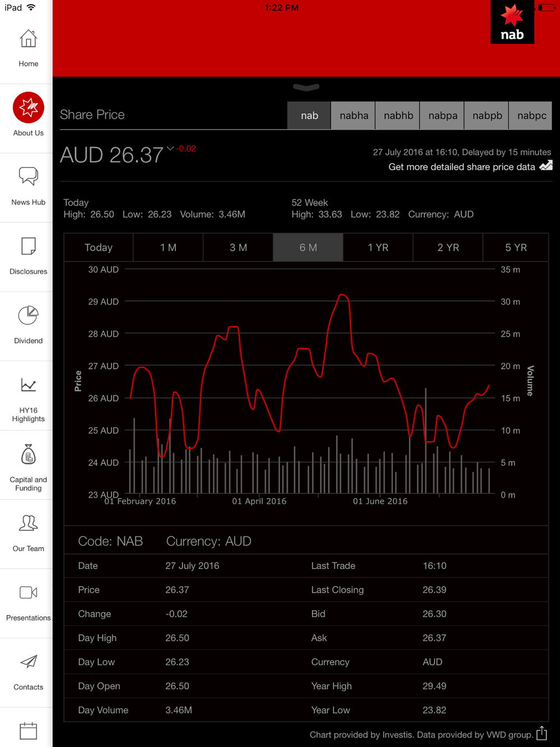The image size is (560, 747).
Task: Switch the chart to the Today range
Action: point(99,248)
